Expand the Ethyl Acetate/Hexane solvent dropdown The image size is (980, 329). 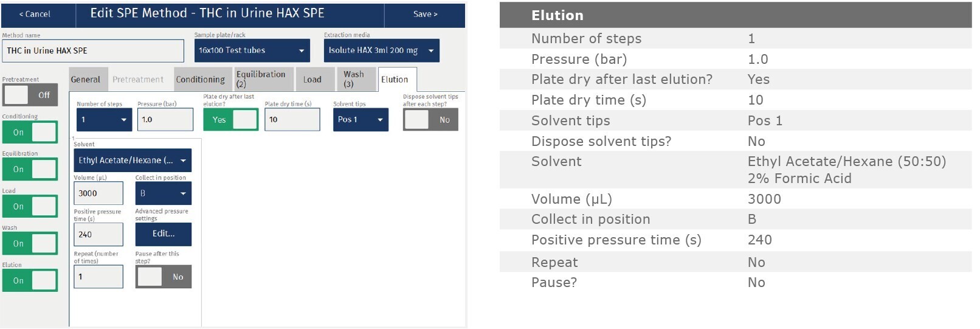point(133,161)
